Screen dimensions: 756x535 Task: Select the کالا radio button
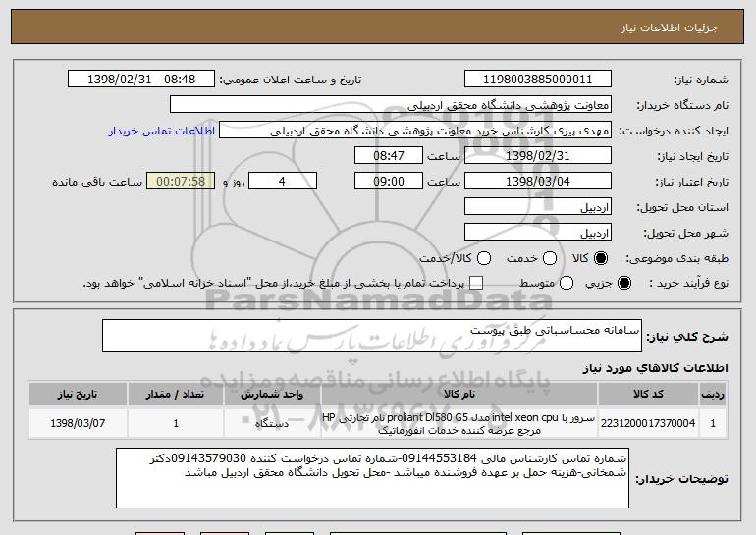[x=601, y=258]
